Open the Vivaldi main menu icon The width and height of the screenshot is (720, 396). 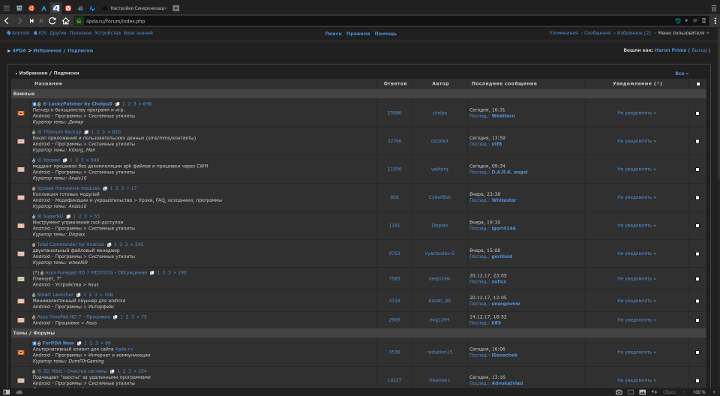[6, 8]
